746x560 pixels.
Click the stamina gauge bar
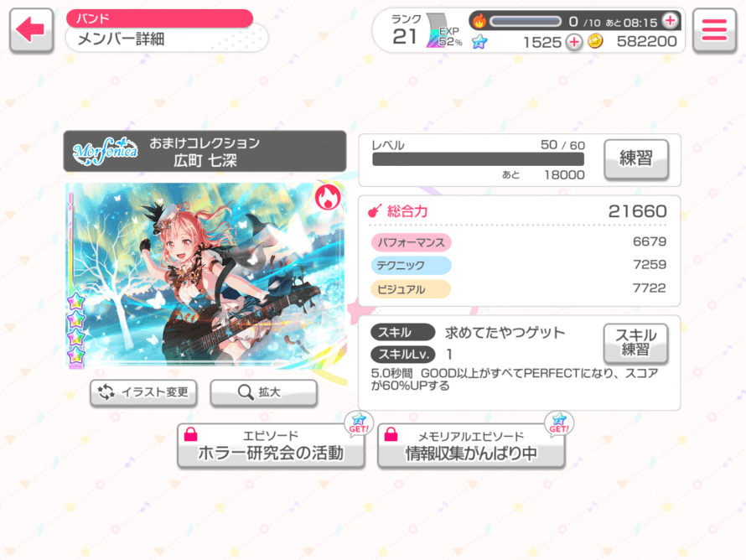(526, 22)
